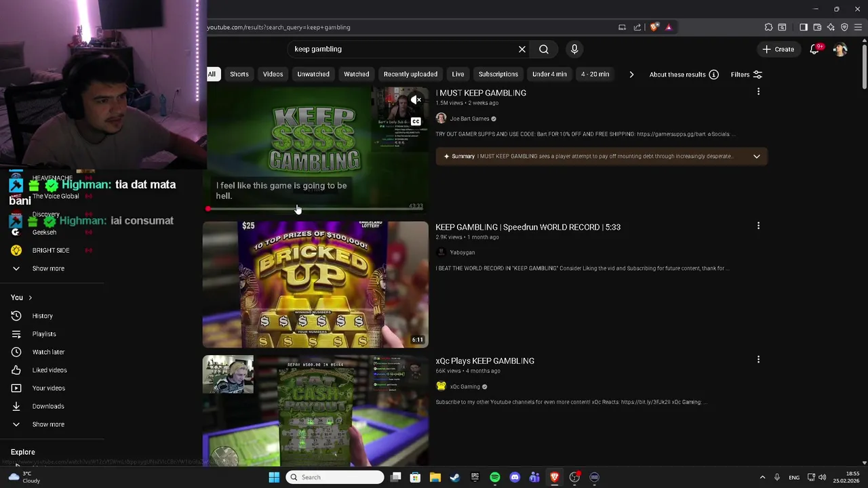Open xQc Gaming channel link
The width and height of the screenshot is (868, 488).
coord(465,386)
